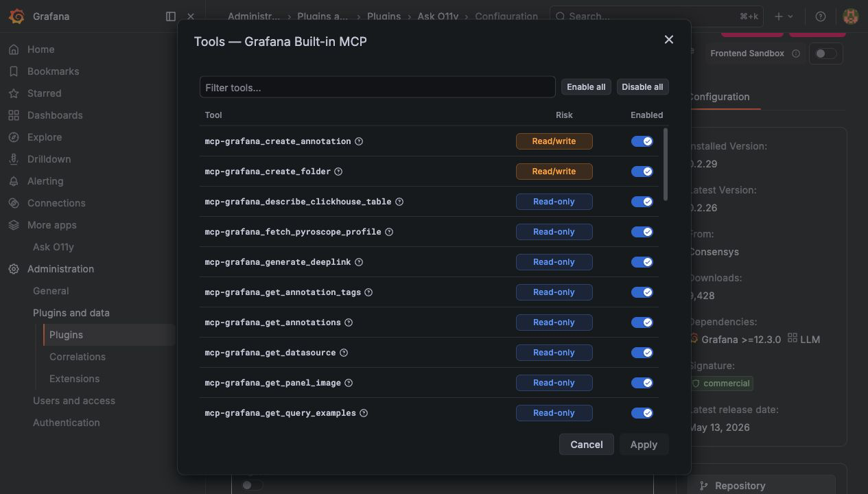This screenshot has width=868, height=494.
Task: Open the plus new-item dropdown in top bar
Action: (784, 16)
